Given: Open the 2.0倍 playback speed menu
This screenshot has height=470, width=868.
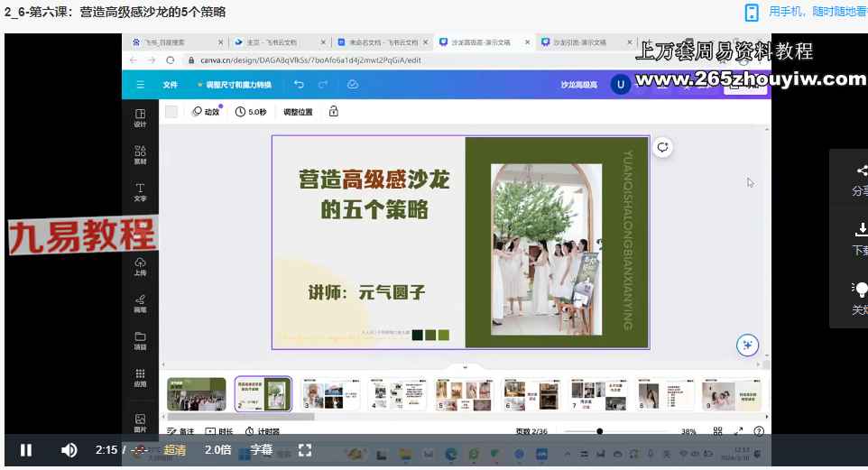Looking at the screenshot, I should point(218,450).
